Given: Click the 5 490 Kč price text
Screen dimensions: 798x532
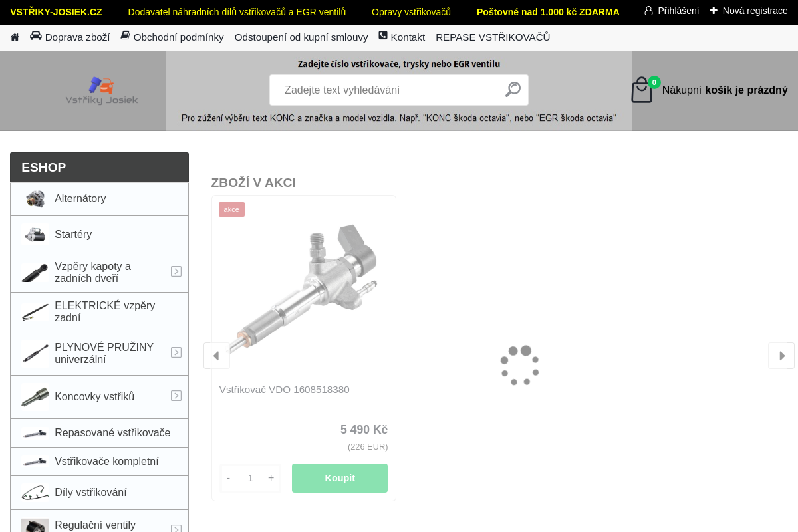Looking at the screenshot, I should pyautogui.click(x=364, y=430).
